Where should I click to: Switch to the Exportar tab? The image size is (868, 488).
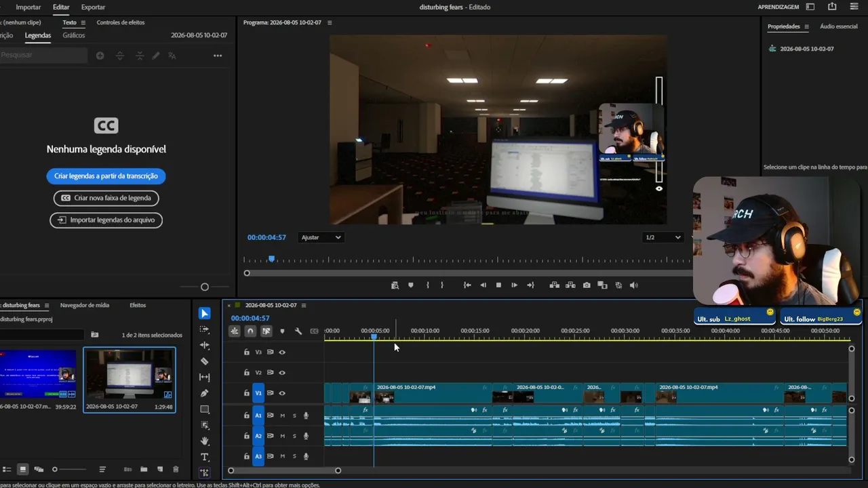(x=93, y=7)
